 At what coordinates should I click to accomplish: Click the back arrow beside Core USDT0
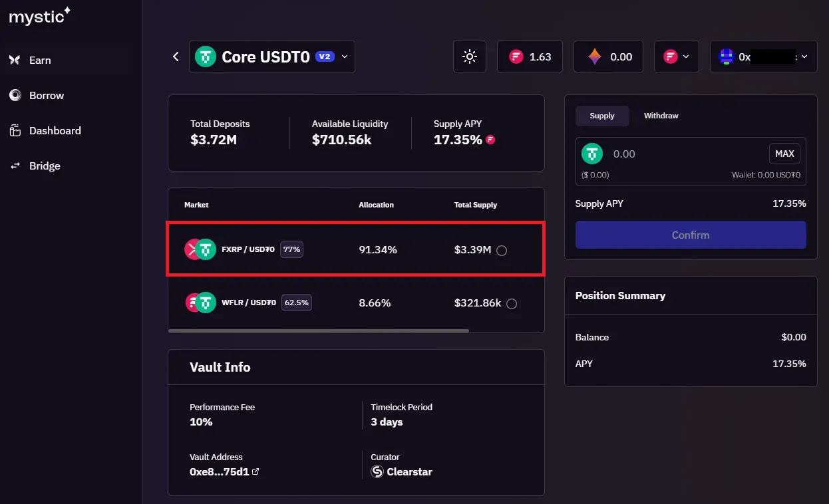176,57
